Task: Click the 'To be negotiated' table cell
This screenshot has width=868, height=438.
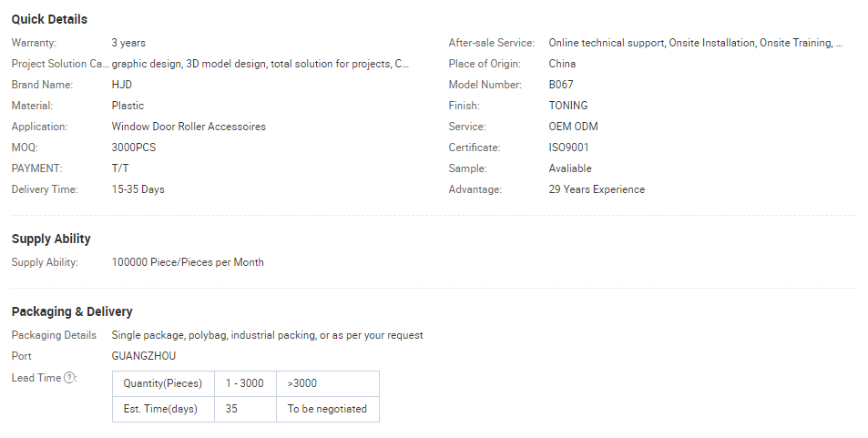Action: click(x=327, y=409)
